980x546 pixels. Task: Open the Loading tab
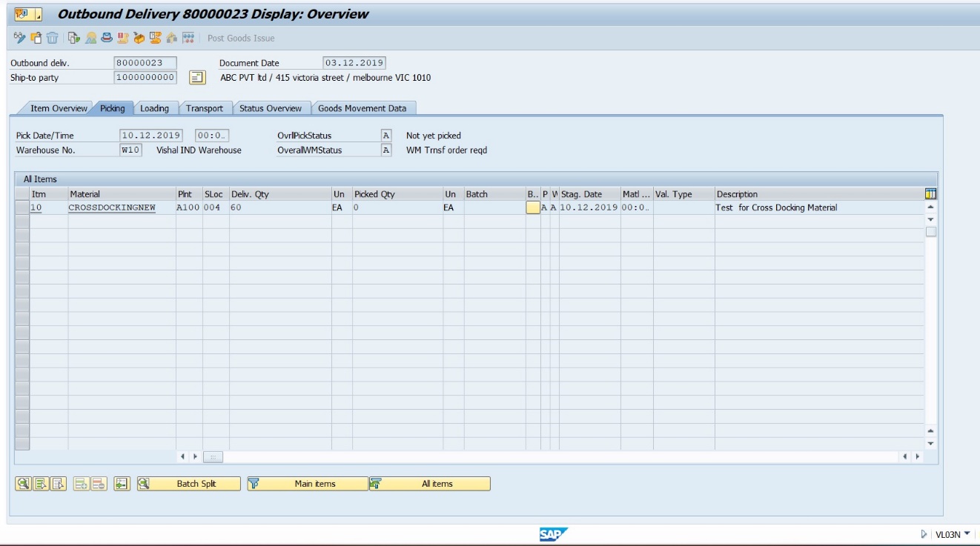(x=154, y=108)
